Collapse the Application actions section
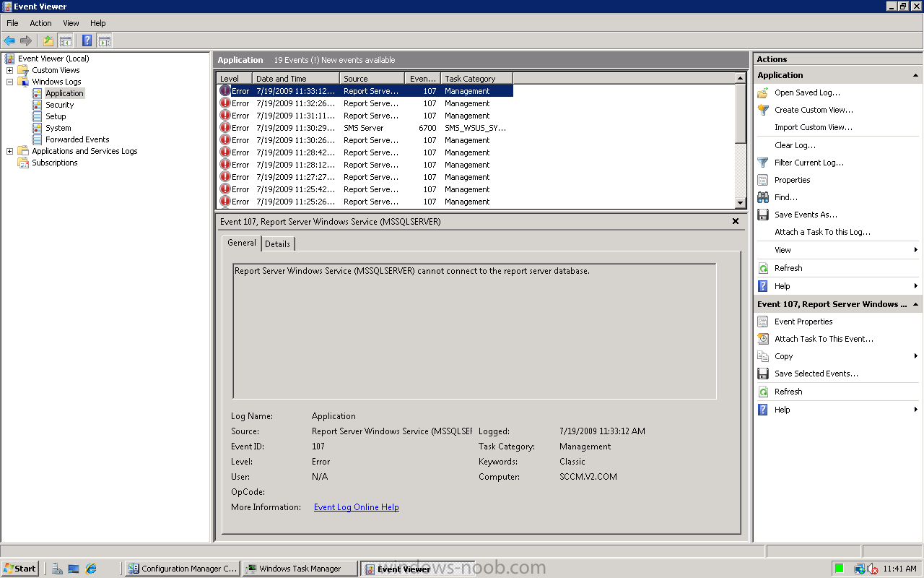924x578 pixels. pos(915,75)
